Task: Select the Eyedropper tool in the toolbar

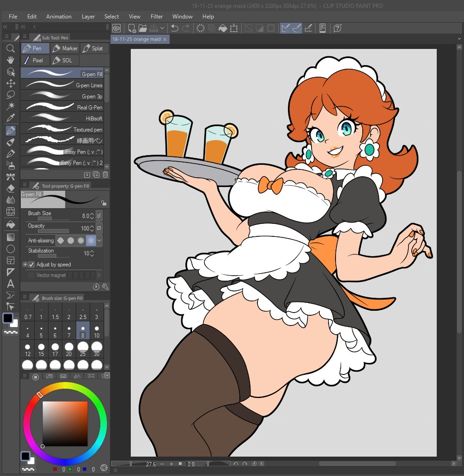Action: [10, 118]
